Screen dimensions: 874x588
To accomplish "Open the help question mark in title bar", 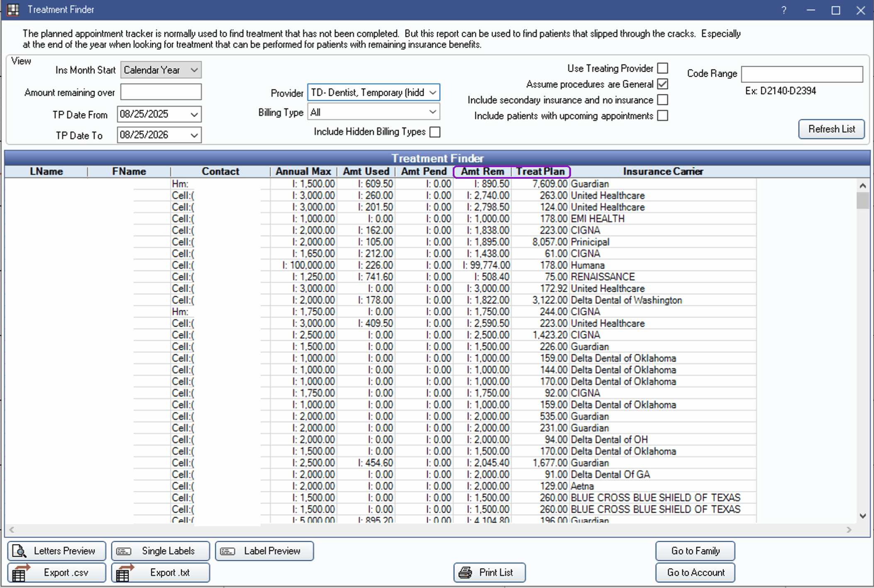I will (x=784, y=10).
